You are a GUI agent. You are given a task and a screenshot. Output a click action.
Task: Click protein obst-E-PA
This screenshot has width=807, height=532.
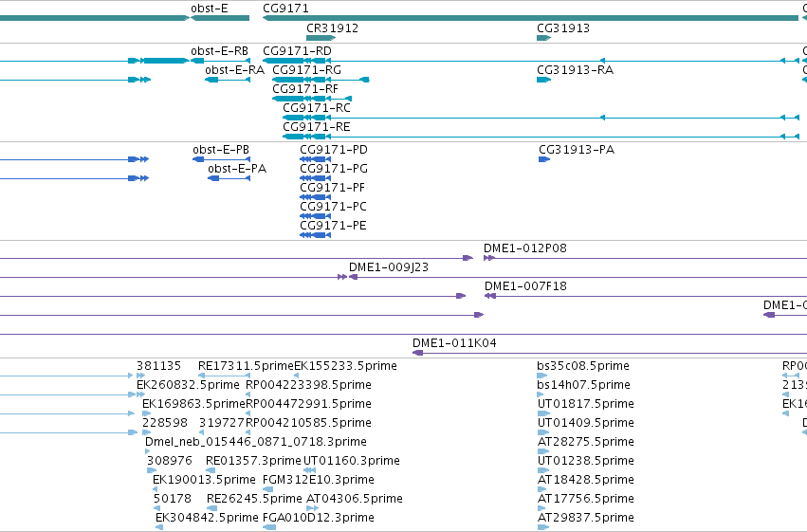click(x=237, y=169)
